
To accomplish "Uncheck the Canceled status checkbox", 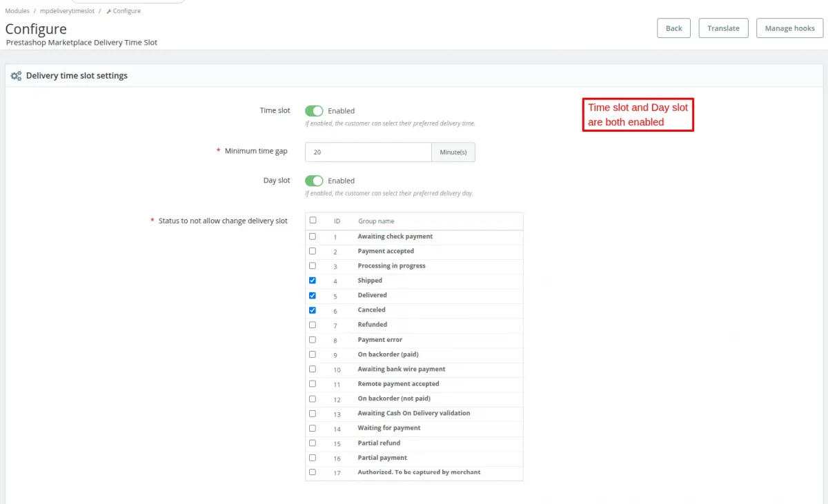I will (x=313, y=310).
